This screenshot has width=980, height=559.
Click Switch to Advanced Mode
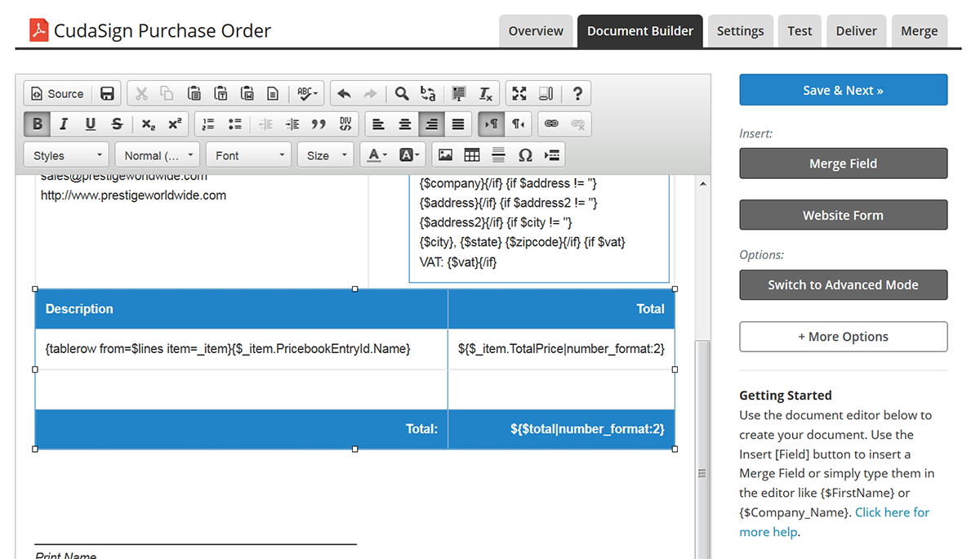point(844,284)
